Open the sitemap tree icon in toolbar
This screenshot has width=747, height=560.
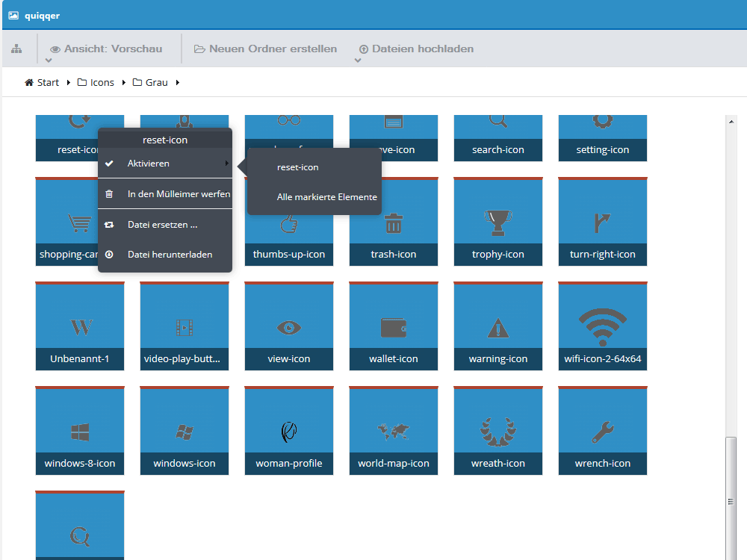16,49
